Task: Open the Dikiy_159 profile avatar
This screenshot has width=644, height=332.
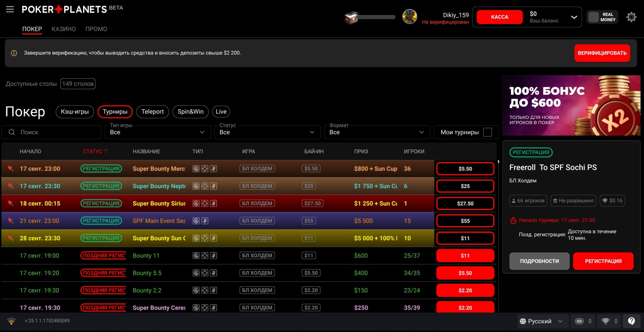Action: (x=409, y=17)
